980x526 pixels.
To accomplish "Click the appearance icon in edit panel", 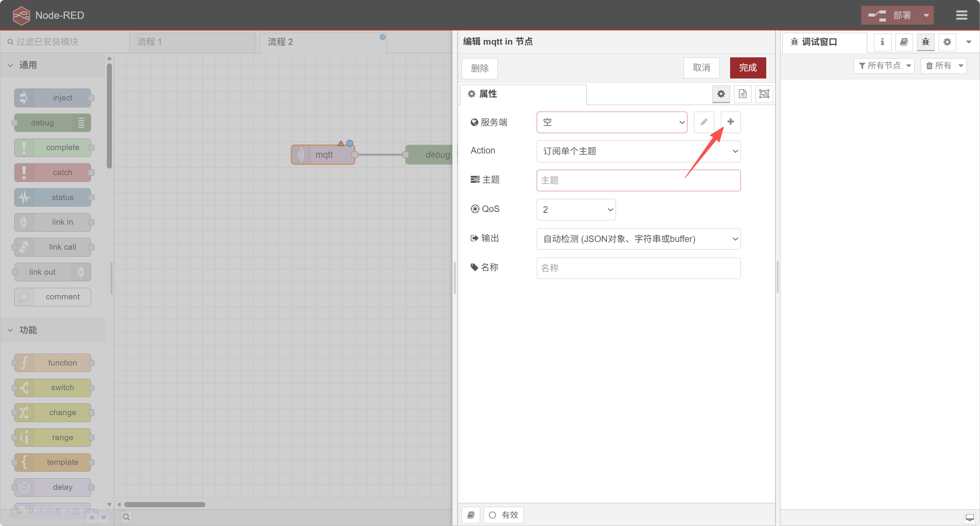I will point(764,94).
